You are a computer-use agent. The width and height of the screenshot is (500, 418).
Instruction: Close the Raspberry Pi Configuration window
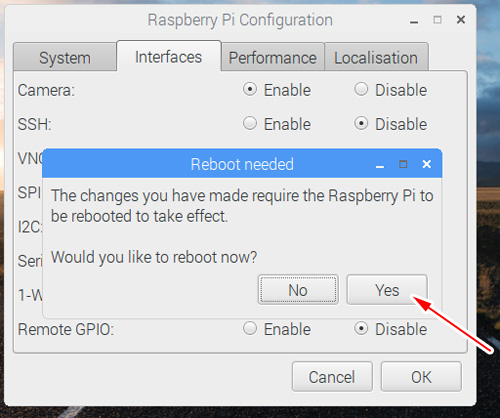pyautogui.click(x=461, y=20)
